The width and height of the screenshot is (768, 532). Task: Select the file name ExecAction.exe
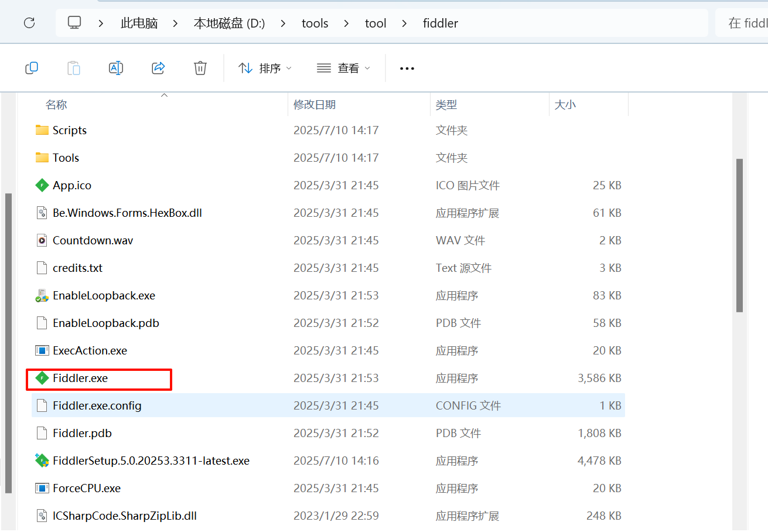point(90,350)
